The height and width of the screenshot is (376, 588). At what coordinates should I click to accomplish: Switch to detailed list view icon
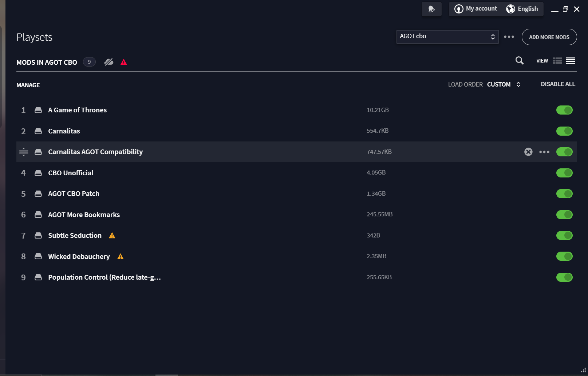557,61
